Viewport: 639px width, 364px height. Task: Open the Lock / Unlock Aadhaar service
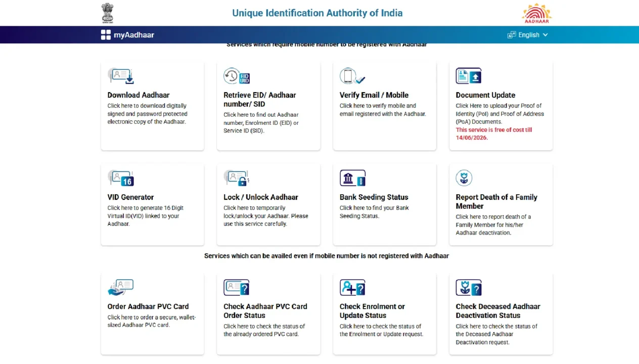point(268,205)
